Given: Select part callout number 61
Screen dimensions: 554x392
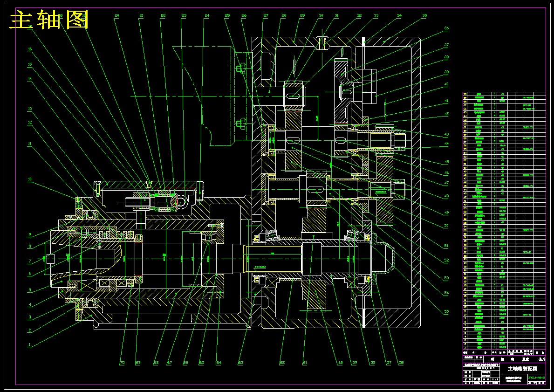Looking at the screenshot, I should [x=305, y=363].
